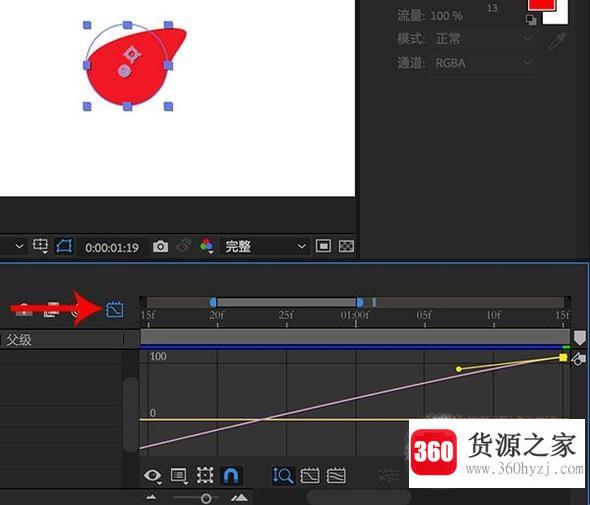This screenshot has height=505, width=590.
Task: Click the round effect control point in shape
Action: pyautogui.click(x=125, y=71)
